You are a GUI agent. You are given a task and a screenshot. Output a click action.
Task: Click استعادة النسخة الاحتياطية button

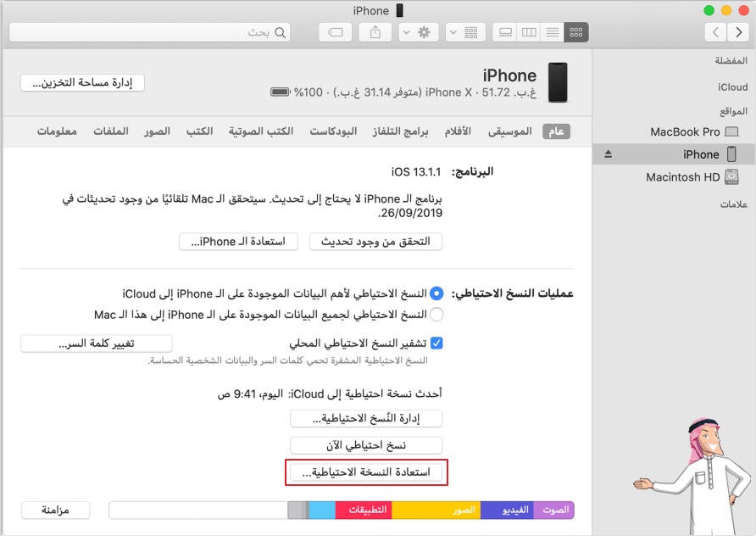click(366, 472)
